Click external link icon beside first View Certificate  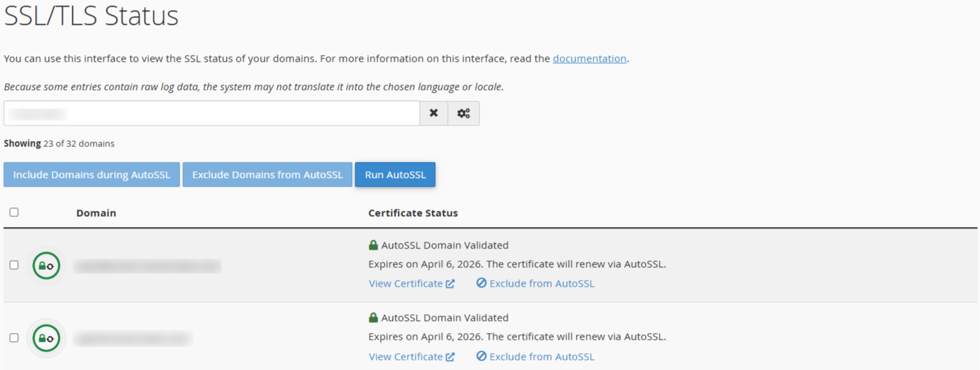(x=450, y=284)
